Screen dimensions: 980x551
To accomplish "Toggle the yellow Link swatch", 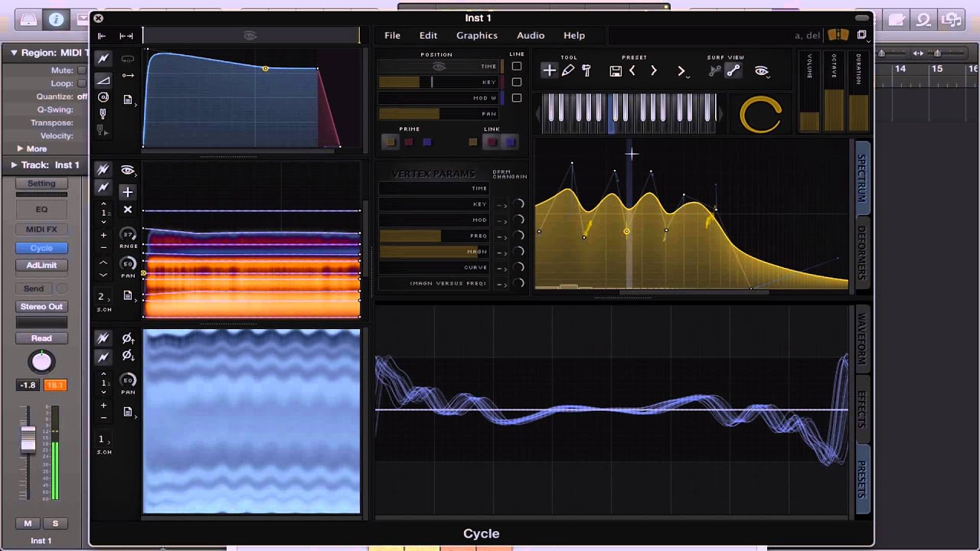I will (x=473, y=142).
